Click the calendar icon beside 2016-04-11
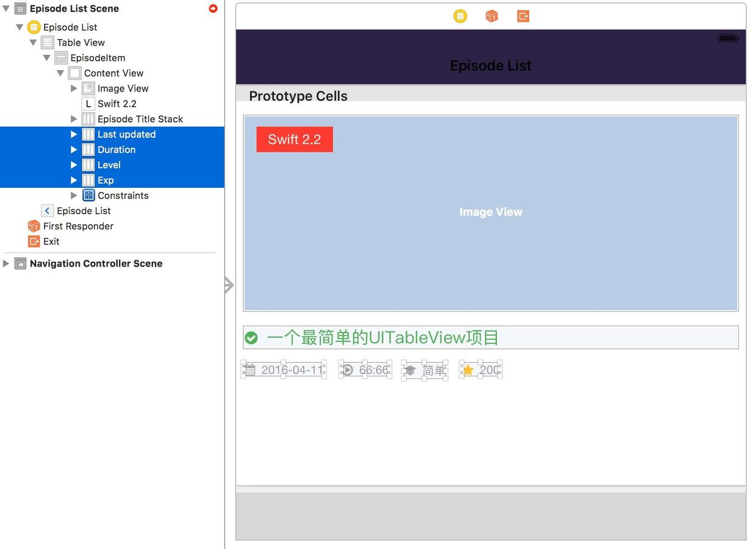The image size is (756, 549). coord(249,369)
